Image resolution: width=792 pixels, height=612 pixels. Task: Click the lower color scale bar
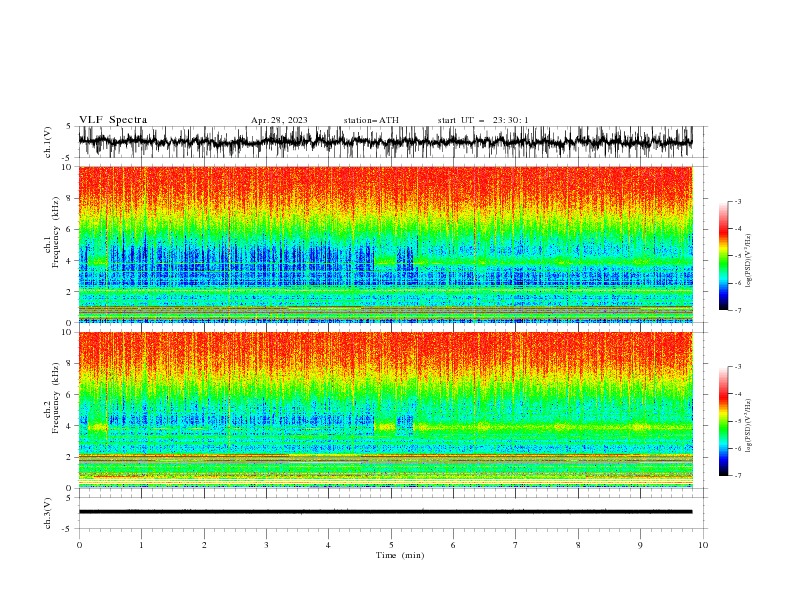tap(724, 421)
